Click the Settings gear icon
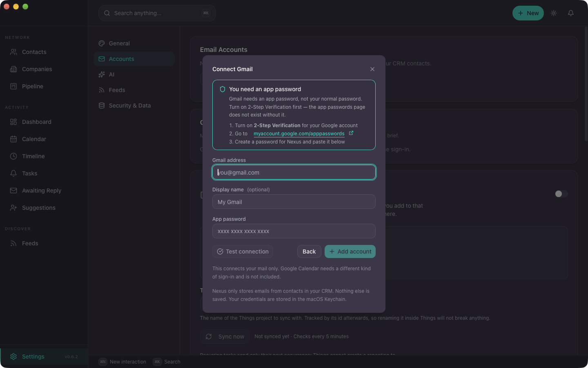Viewport: 588px width, 368px height. click(13, 357)
